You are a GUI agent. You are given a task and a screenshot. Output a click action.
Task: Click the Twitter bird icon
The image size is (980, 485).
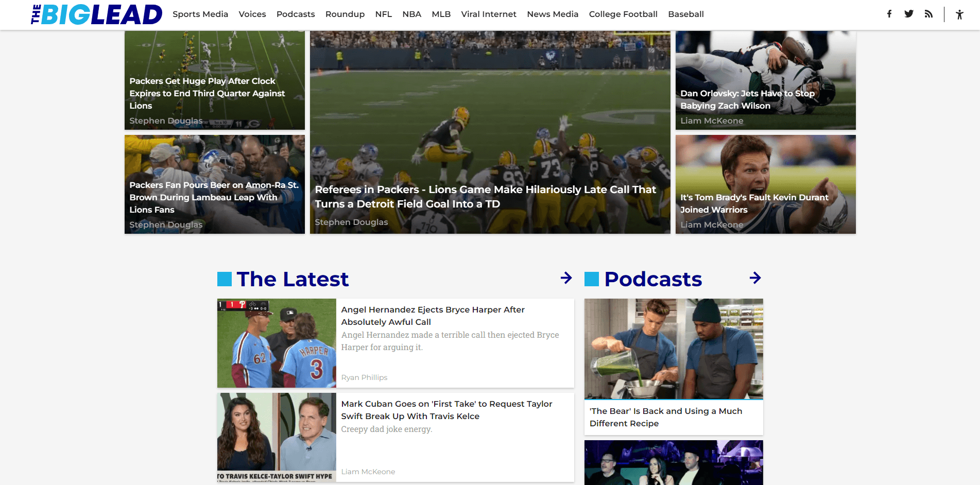(x=908, y=14)
